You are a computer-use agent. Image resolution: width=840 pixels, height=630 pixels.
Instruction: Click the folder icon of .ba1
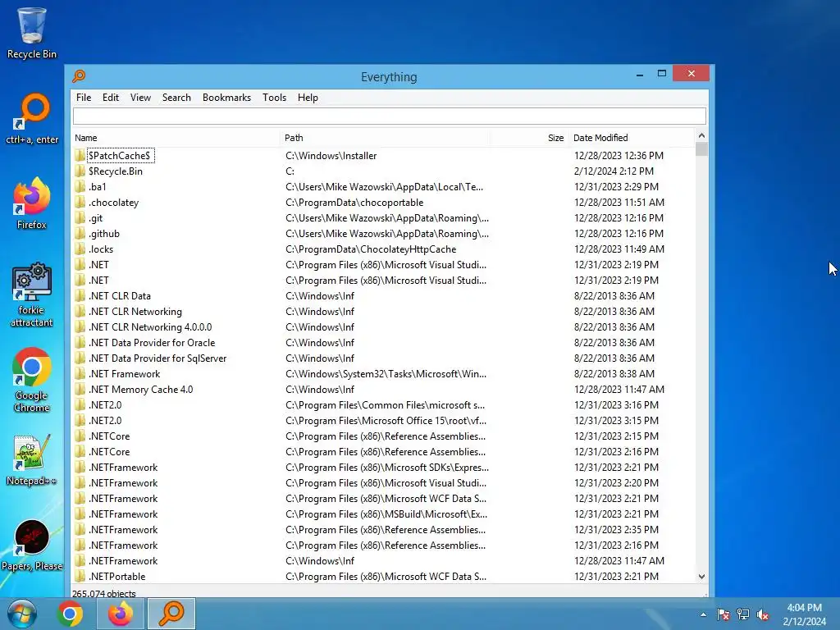point(80,186)
